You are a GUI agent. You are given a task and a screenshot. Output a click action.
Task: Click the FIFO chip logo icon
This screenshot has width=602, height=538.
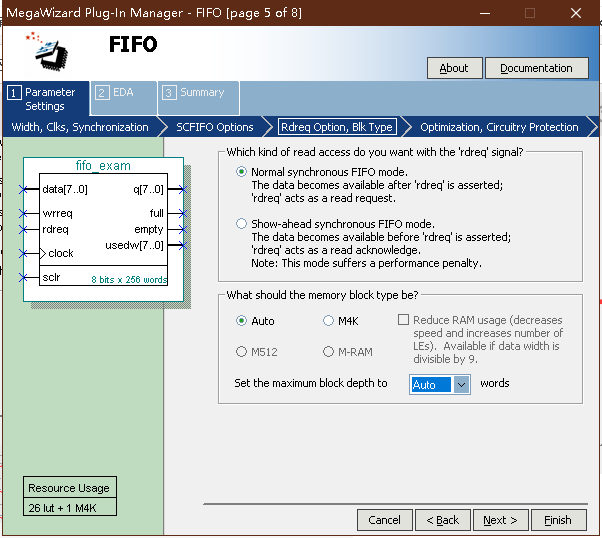47,52
